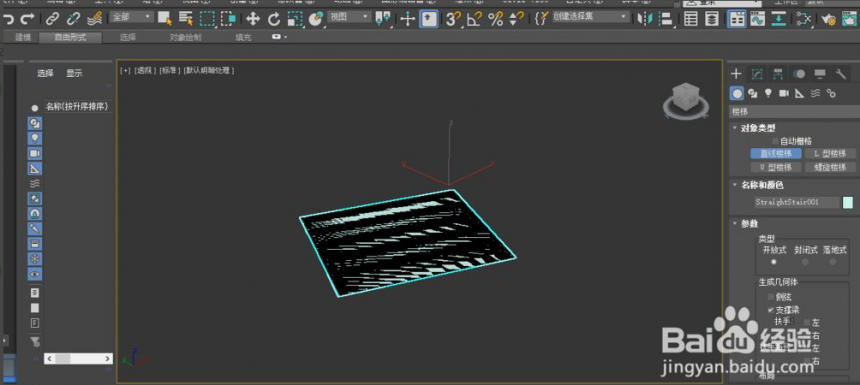Toggle display cameras filter in scene explorer

(35, 154)
